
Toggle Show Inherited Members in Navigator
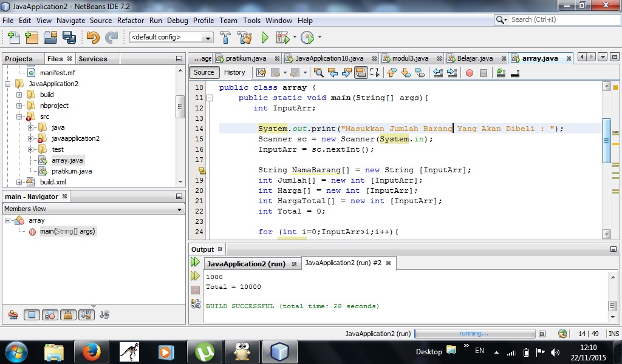click(13, 315)
